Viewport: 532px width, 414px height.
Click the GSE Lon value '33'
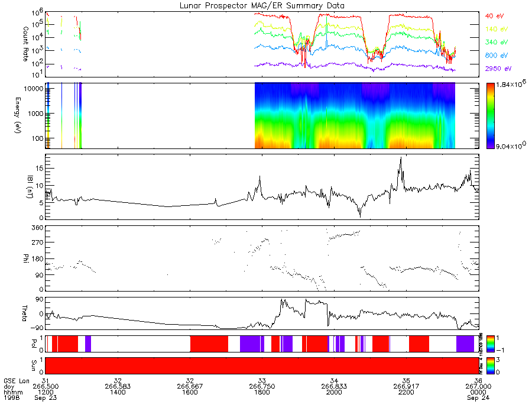[x=262, y=381]
